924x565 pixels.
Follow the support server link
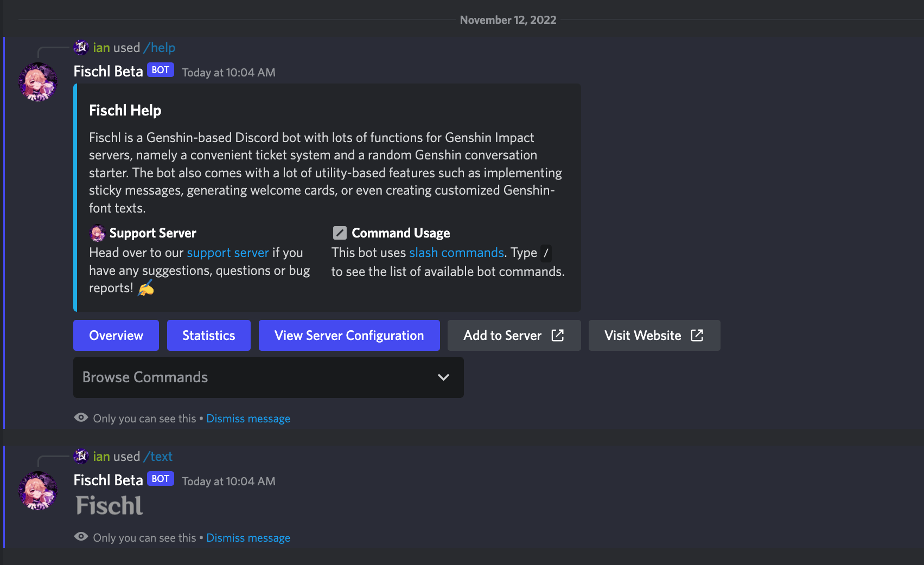click(x=228, y=253)
